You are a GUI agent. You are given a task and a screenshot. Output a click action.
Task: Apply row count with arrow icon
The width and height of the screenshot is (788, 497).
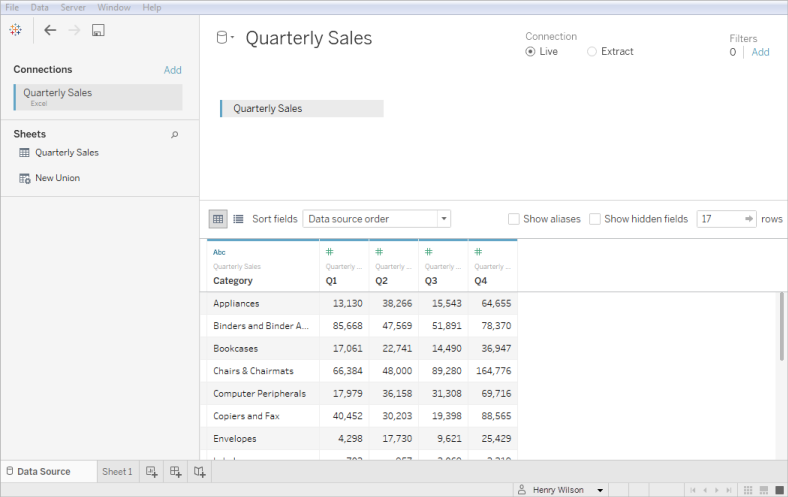(749, 219)
